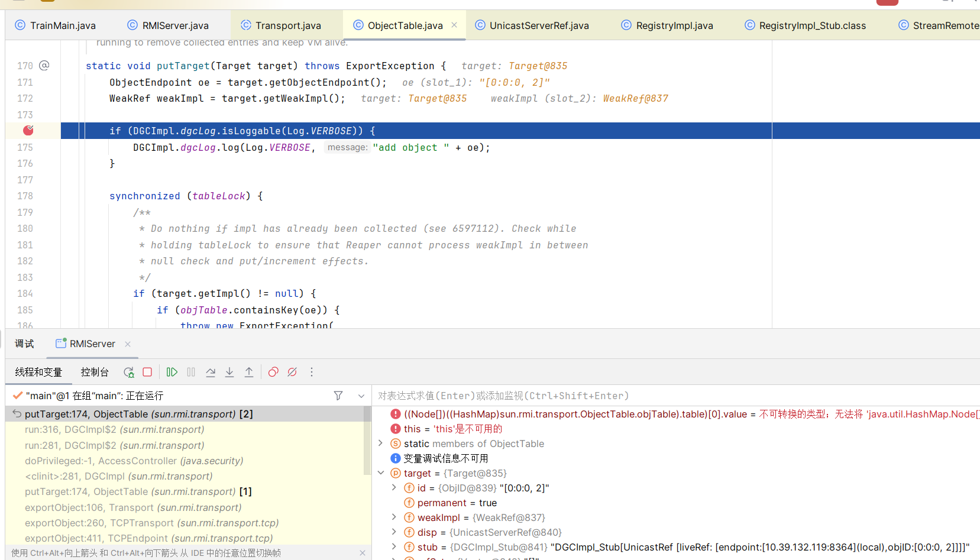Switch to the 控制台 console tab

(x=95, y=372)
